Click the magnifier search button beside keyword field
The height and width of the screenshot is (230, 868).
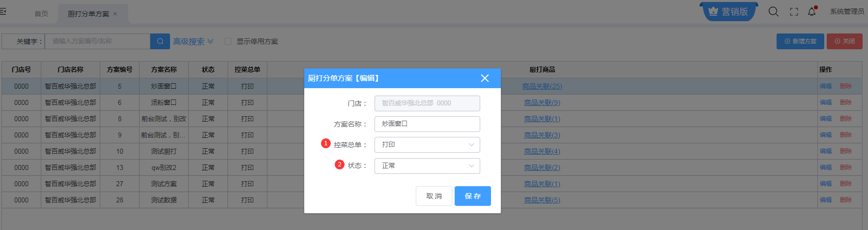[x=160, y=41]
